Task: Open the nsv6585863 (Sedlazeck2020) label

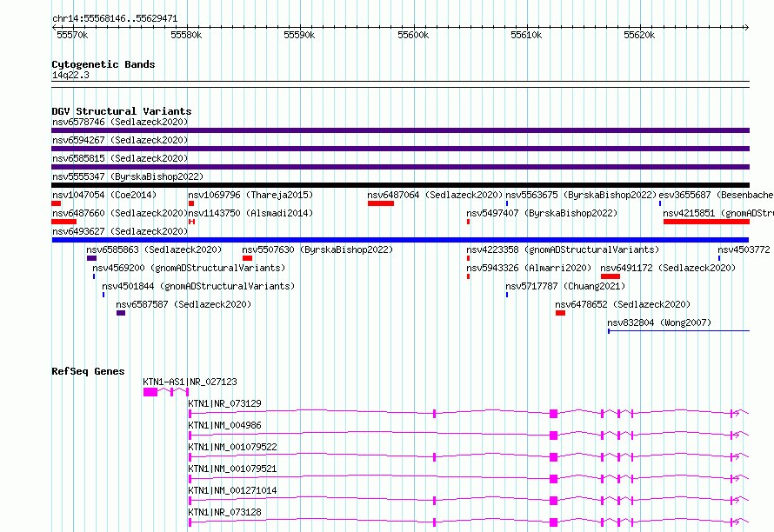Action: (x=154, y=249)
